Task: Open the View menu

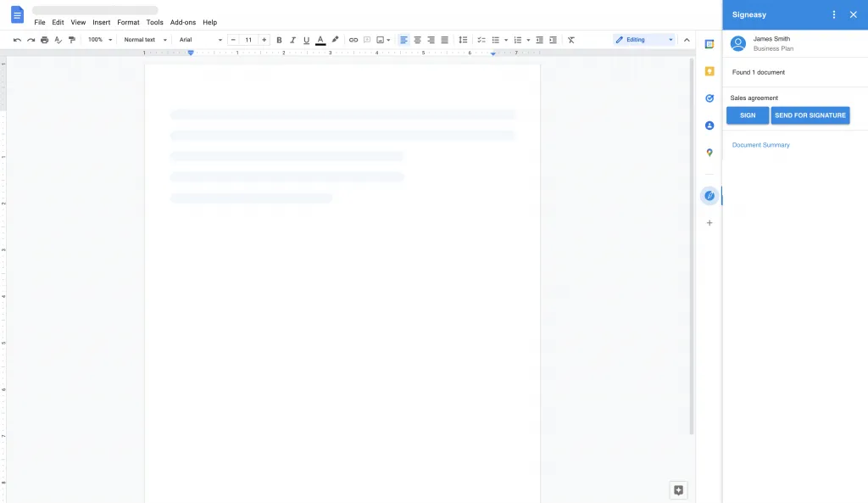Action: 78,22
